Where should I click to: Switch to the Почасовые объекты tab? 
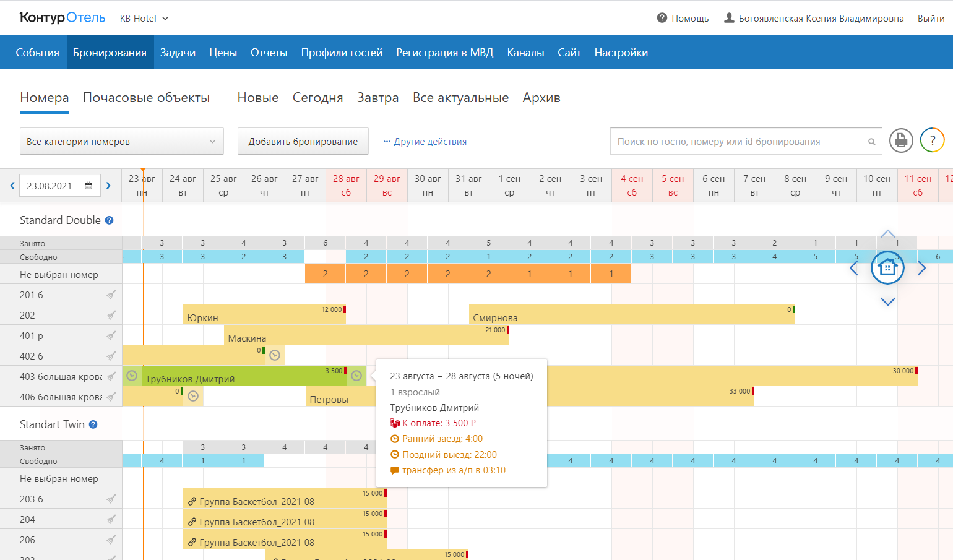pyautogui.click(x=146, y=98)
